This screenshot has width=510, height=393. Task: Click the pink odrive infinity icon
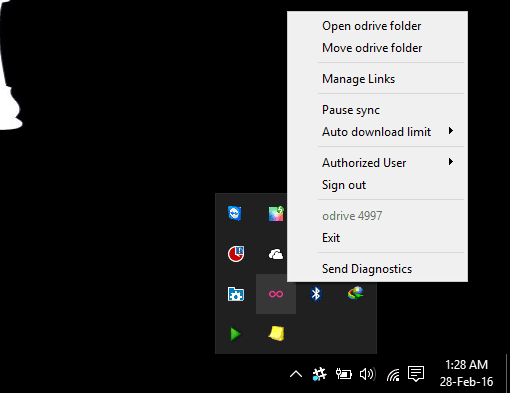(276, 294)
